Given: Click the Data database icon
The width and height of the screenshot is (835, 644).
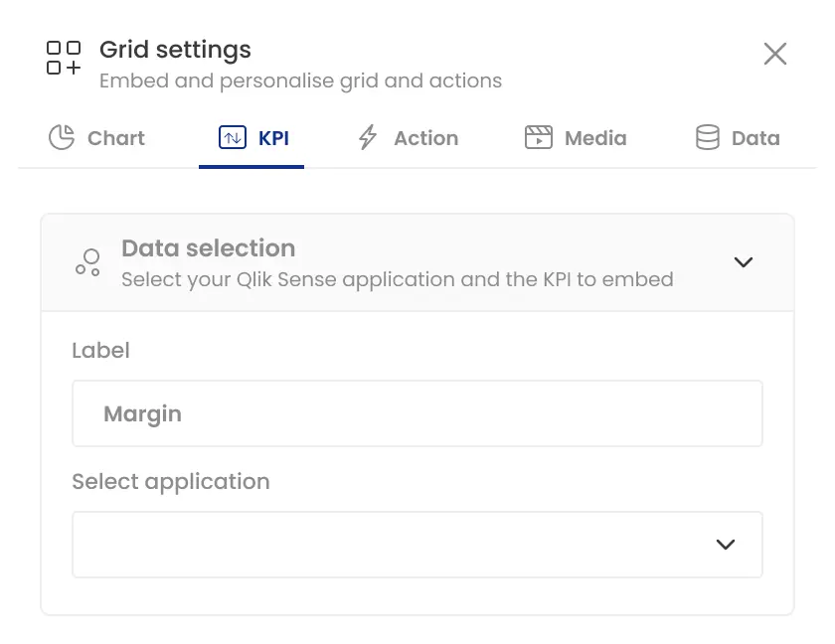Looking at the screenshot, I should [x=708, y=137].
